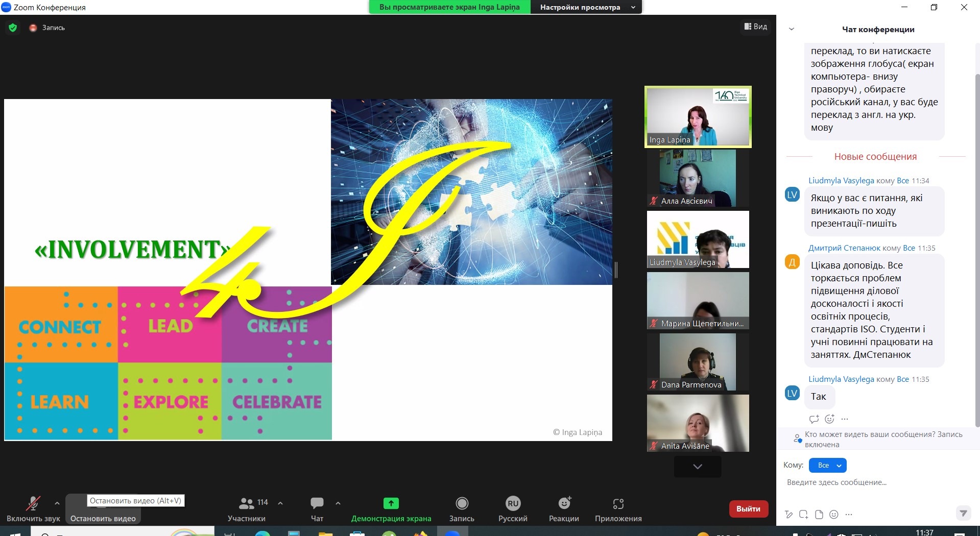980x536 pixels.
Task: Select Dana Parmenova's video thumbnail
Action: coord(698,362)
